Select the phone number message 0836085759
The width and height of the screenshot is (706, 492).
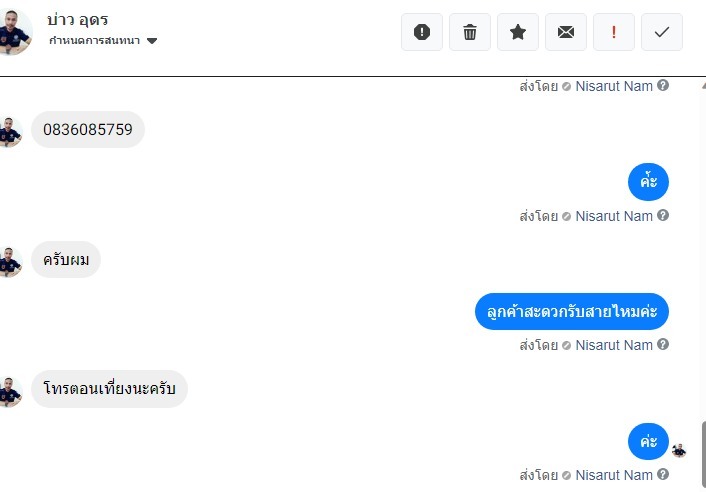[x=88, y=130]
